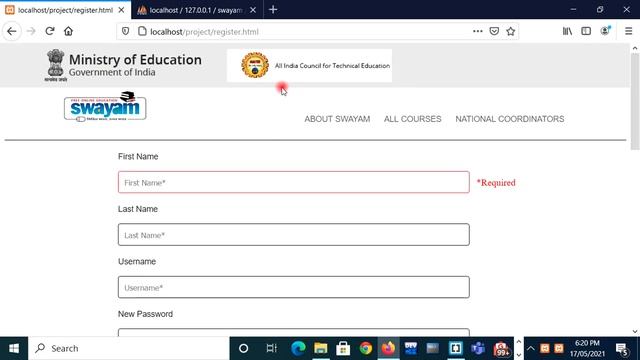Click the page vertical scrollbar thumb
This screenshot has width=640, height=360.
pos(635,101)
